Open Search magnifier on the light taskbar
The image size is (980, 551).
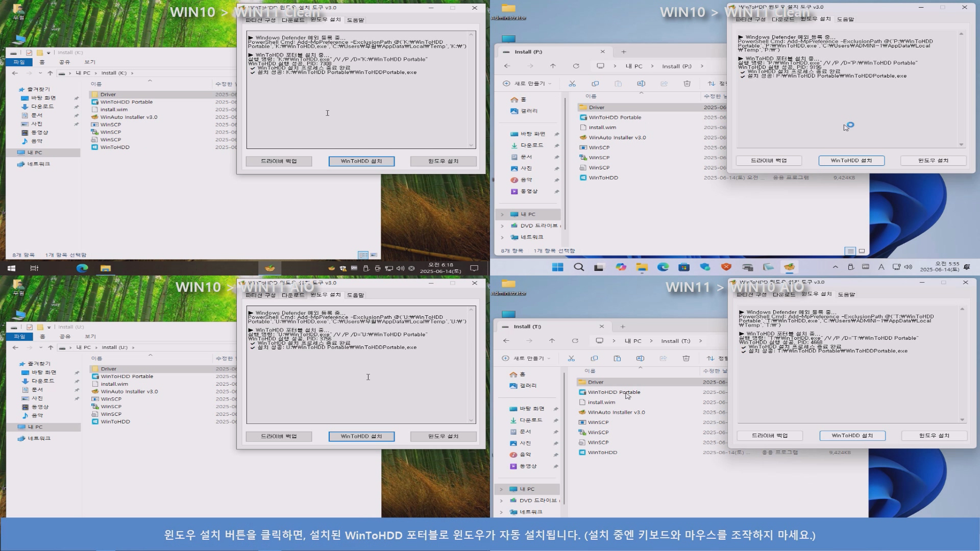(x=579, y=267)
